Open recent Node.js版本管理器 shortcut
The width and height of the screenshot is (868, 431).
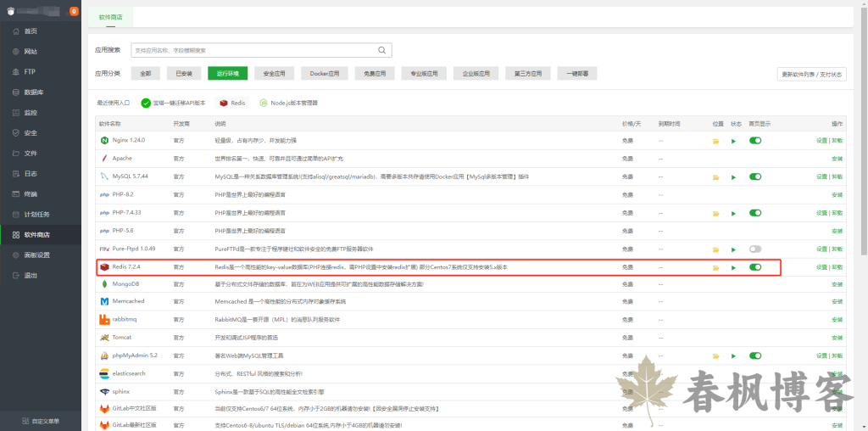pyautogui.click(x=288, y=103)
